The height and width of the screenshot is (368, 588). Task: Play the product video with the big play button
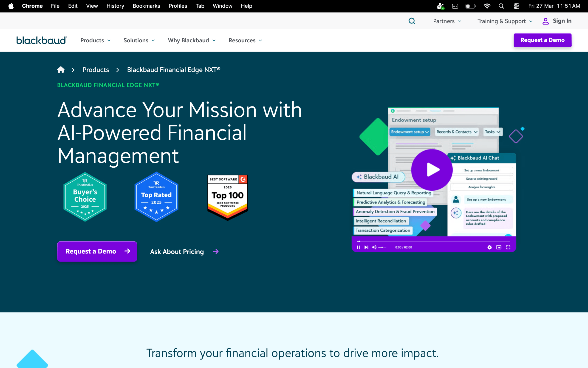point(432,170)
